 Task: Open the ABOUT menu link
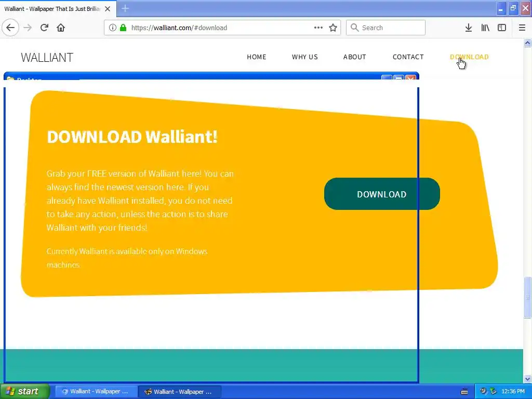pyautogui.click(x=354, y=57)
